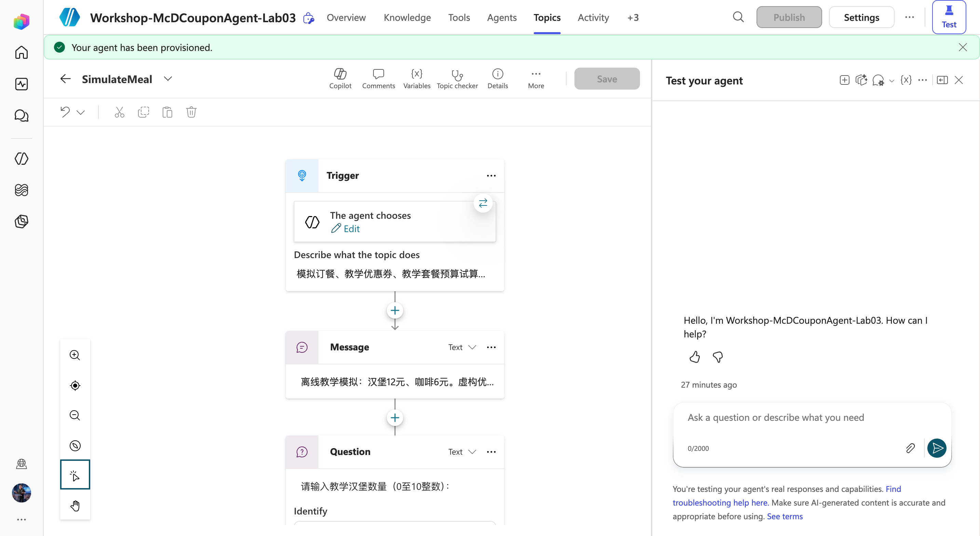Image resolution: width=980 pixels, height=536 pixels.
Task: Start a new test conversation
Action: click(x=844, y=80)
